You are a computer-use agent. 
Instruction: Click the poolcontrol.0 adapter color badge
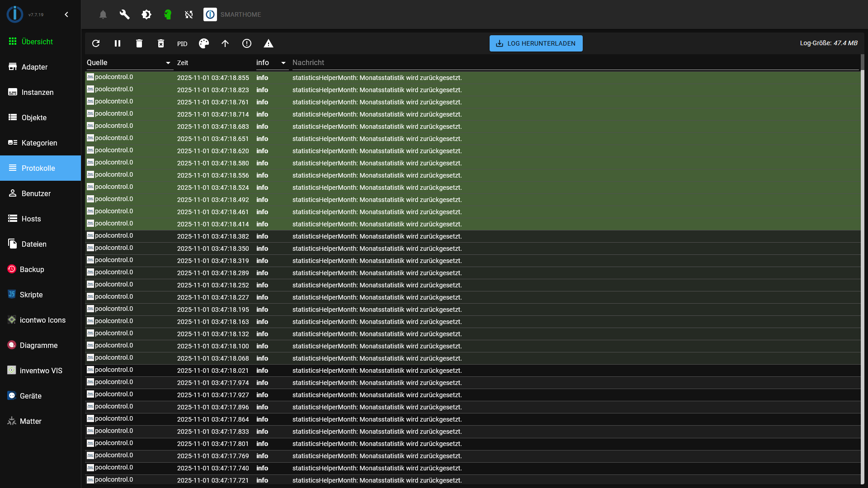click(91, 77)
